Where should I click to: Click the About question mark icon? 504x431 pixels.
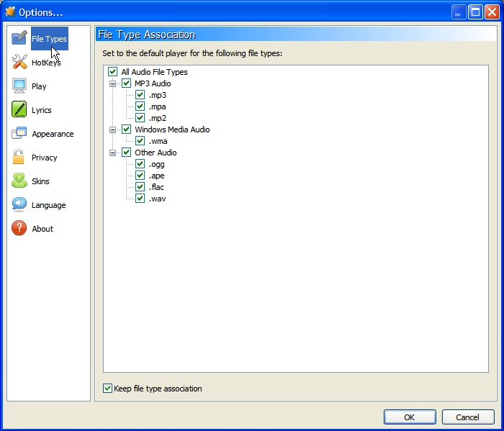point(19,228)
